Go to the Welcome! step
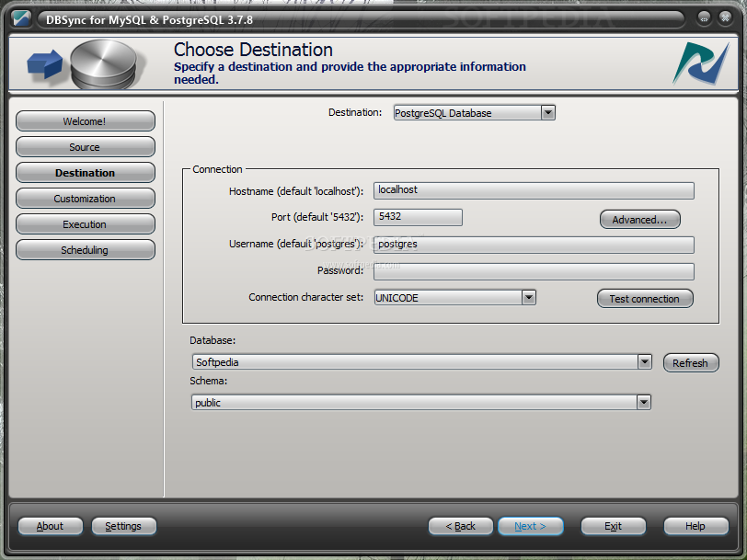 [85, 121]
